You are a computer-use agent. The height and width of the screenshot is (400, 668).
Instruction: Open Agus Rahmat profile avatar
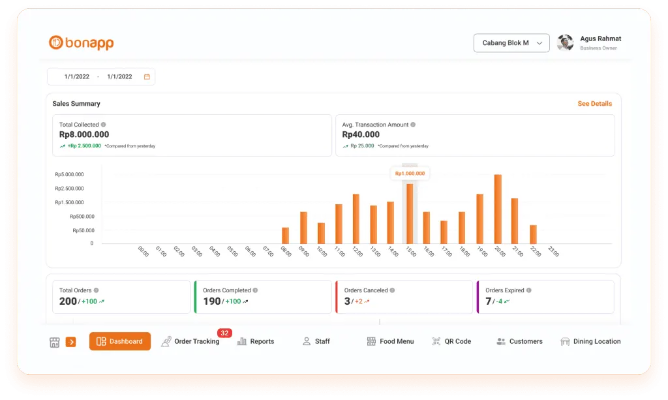coord(566,43)
